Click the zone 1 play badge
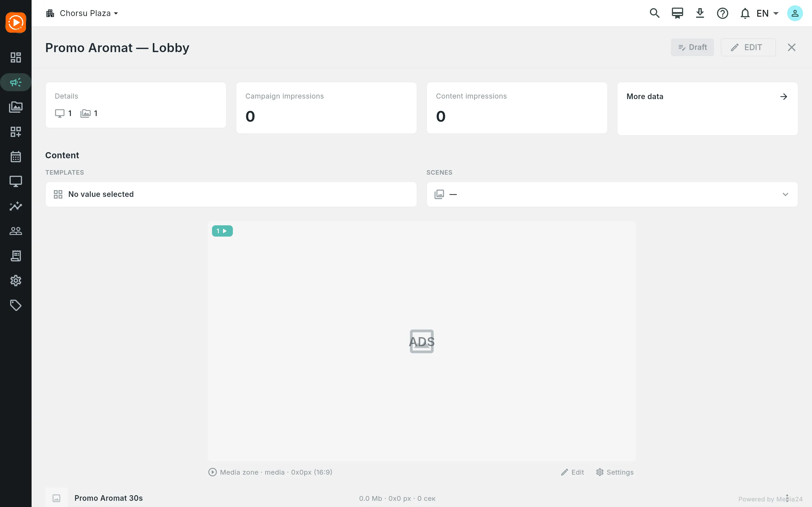 (x=222, y=231)
